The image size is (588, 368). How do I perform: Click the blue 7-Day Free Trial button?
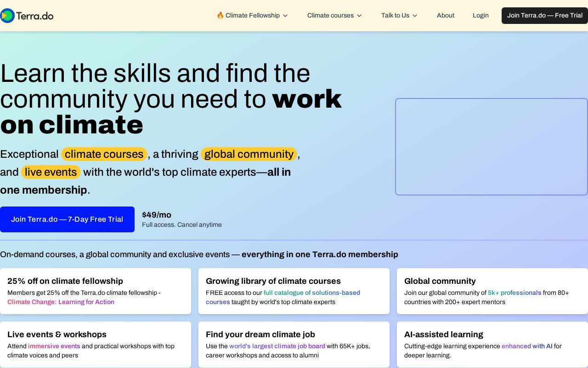[x=67, y=219]
